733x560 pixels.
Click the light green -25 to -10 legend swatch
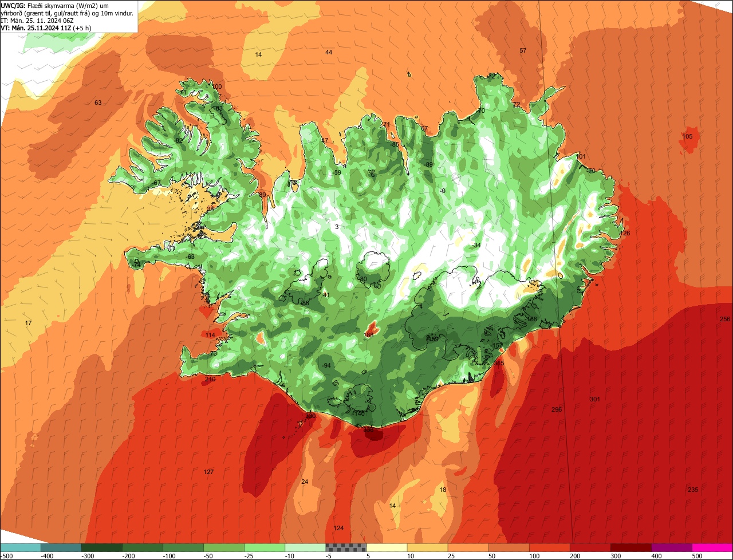(x=264, y=547)
